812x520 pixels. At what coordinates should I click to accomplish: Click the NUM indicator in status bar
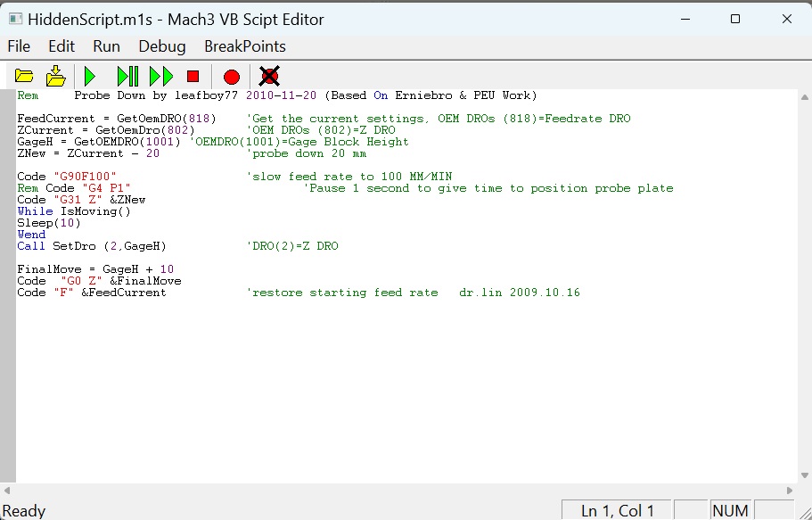click(x=730, y=511)
